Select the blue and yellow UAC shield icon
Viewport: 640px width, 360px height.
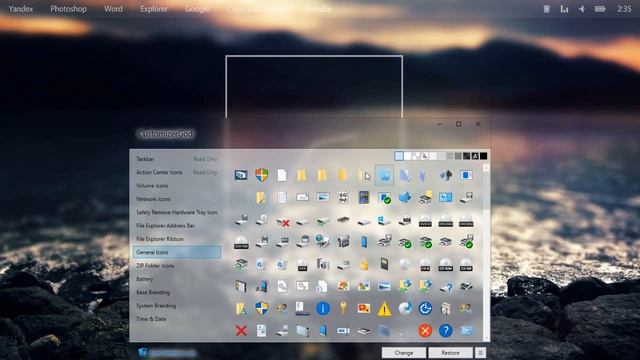coord(262,308)
